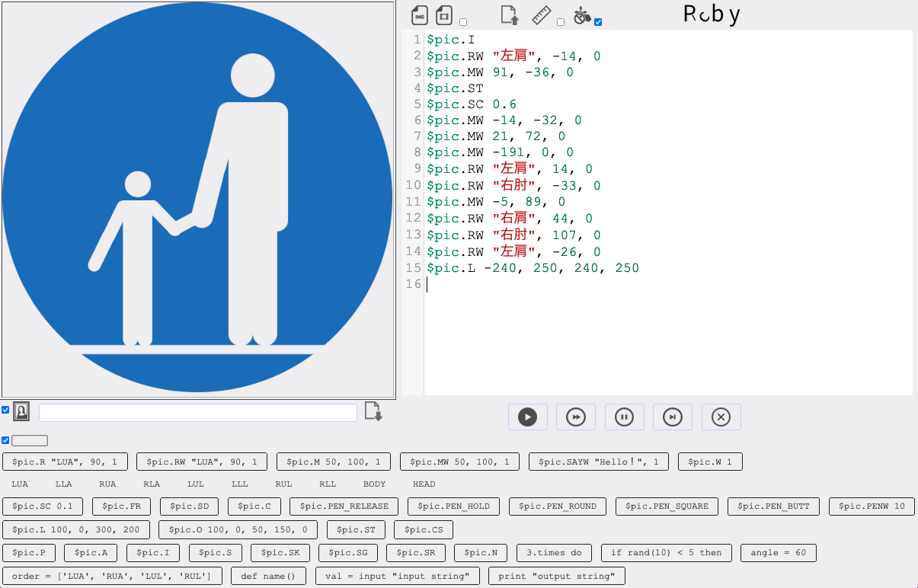Click the download file icon beside the input field
The image size is (918, 588).
[x=373, y=411]
